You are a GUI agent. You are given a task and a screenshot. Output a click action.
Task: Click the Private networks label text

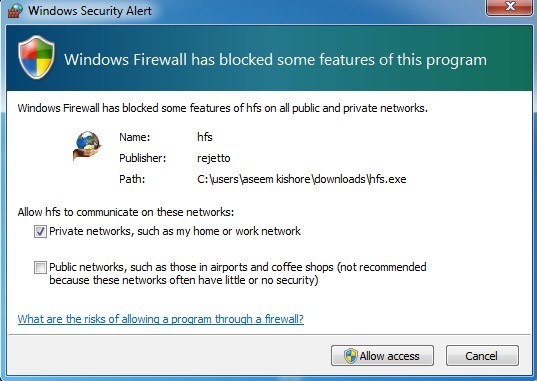pyautogui.click(x=175, y=231)
